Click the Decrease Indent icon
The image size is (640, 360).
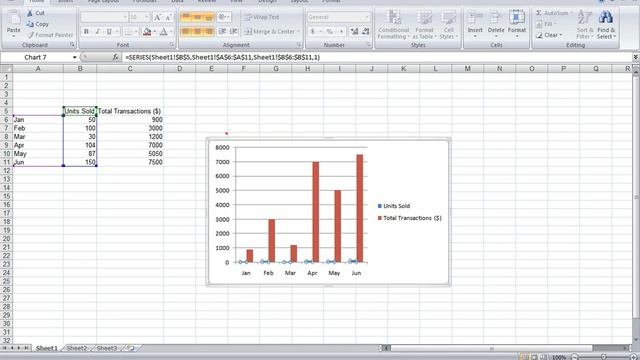coord(222,31)
